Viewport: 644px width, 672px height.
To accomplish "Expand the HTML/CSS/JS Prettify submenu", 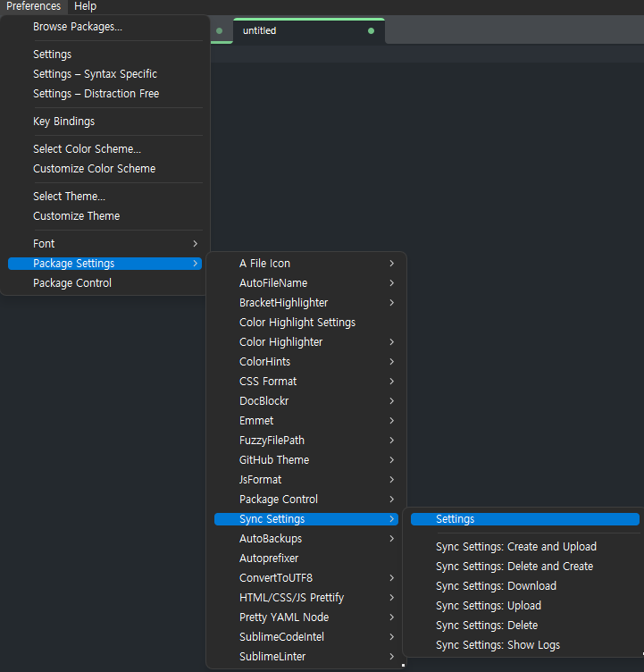I will point(306,599).
